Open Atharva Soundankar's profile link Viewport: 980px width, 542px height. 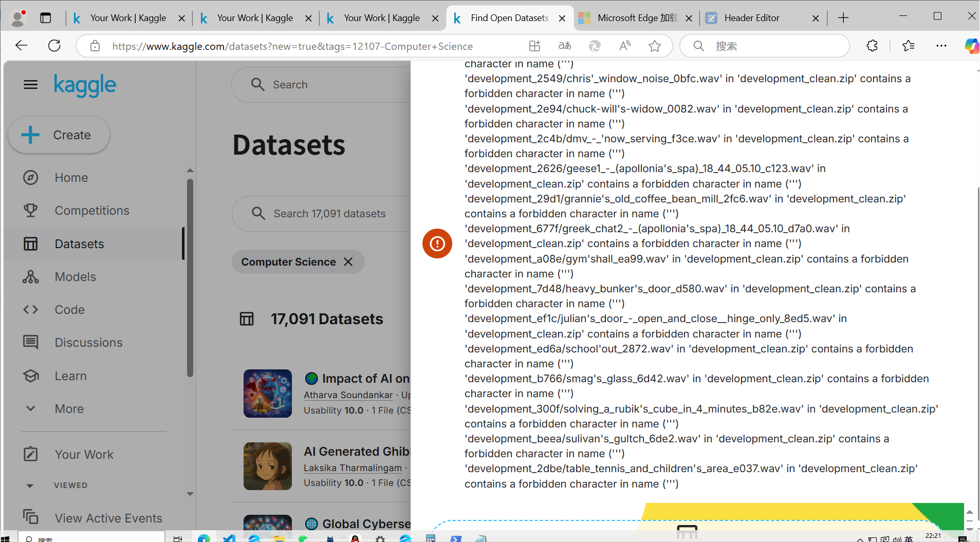pyautogui.click(x=348, y=395)
